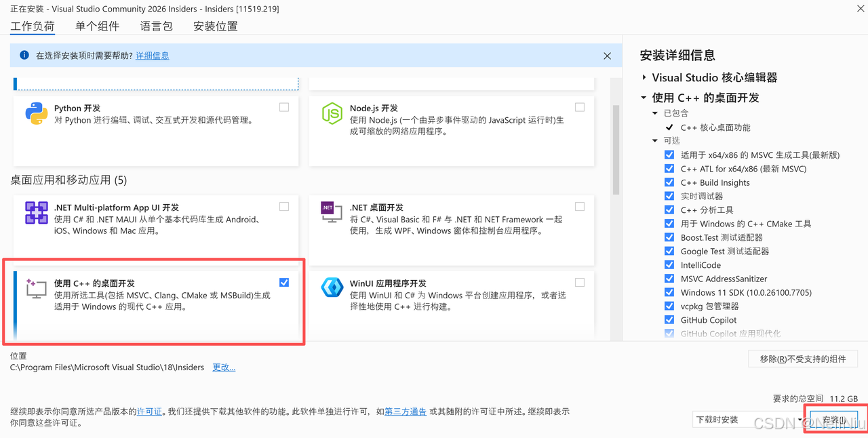868x438 pixels.
Task: Close the installer window
Action: (860, 8)
